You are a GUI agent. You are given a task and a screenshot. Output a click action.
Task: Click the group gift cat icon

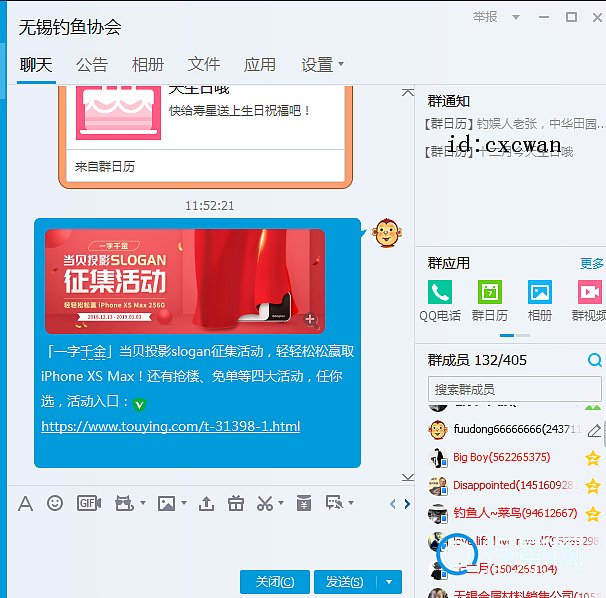[124, 503]
